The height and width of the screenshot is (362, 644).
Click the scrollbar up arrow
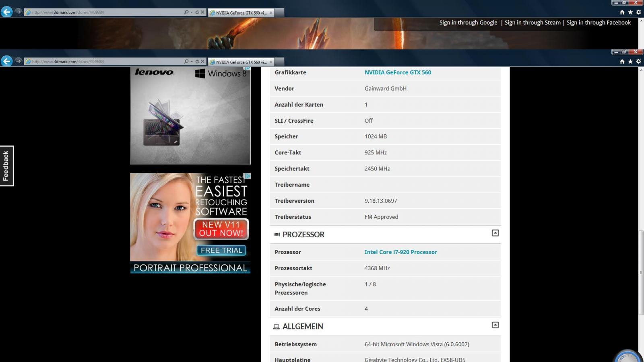(641, 70)
